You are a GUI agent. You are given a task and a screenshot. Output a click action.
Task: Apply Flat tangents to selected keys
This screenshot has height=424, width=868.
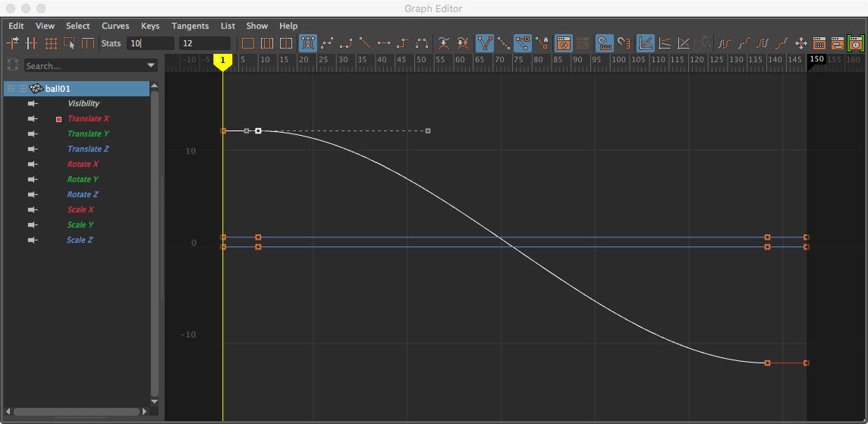click(384, 43)
